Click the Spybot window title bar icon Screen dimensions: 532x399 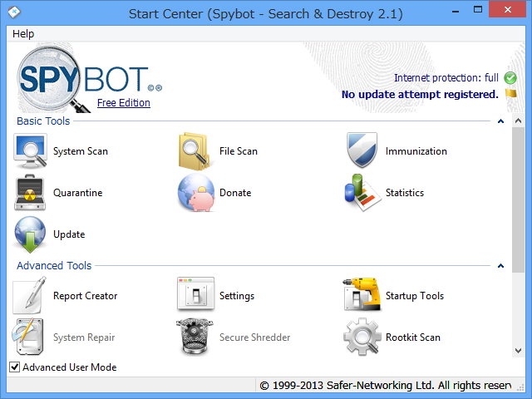pos(14,12)
